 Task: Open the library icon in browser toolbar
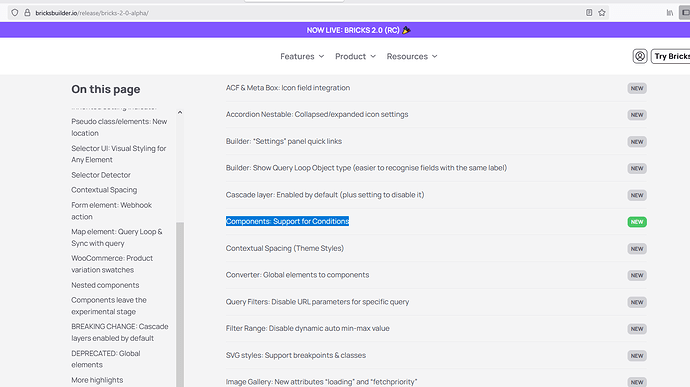(x=669, y=13)
